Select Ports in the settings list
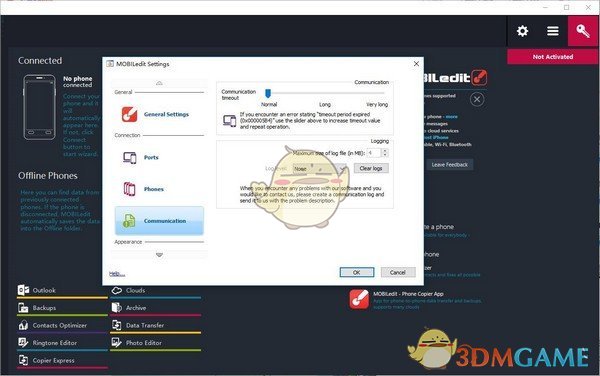Screen dimensions: 600x376 click(159, 157)
